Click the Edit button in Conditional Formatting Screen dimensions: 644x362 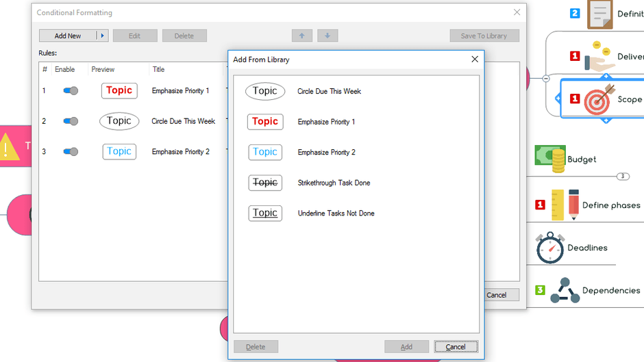pos(135,36)
